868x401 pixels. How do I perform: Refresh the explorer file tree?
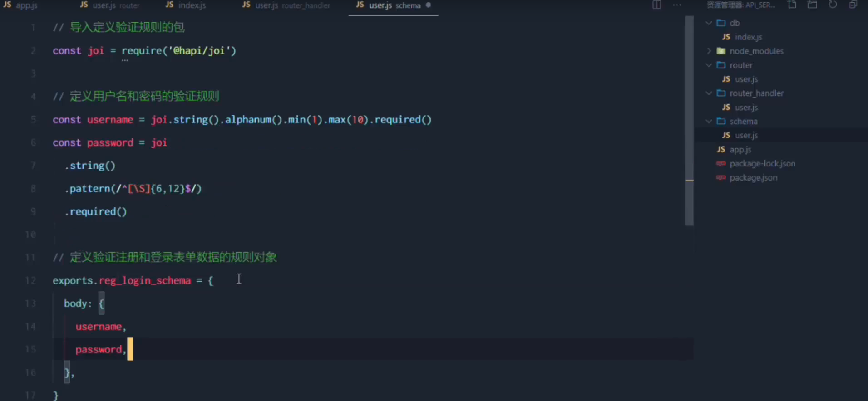pos(833,5)
